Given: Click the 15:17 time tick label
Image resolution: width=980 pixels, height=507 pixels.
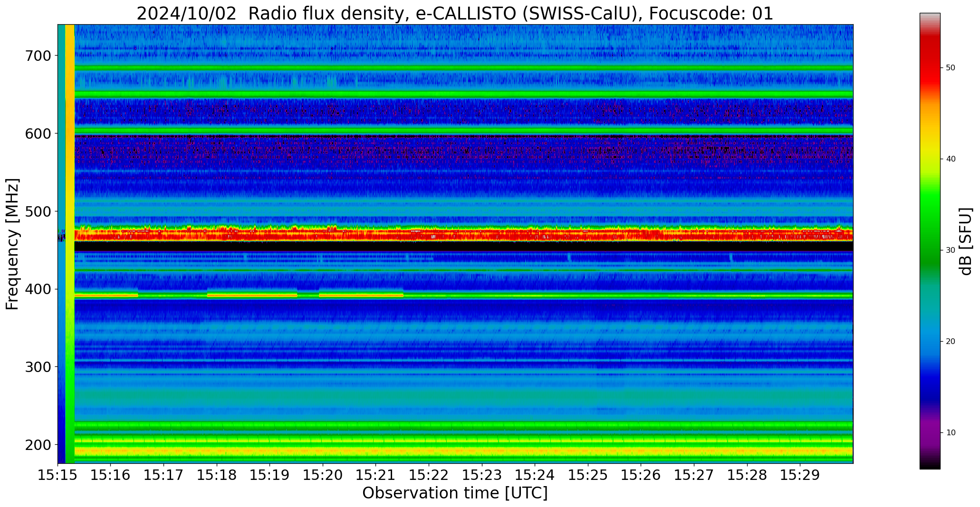Looking at the screenshot, I should coord(163,475).
